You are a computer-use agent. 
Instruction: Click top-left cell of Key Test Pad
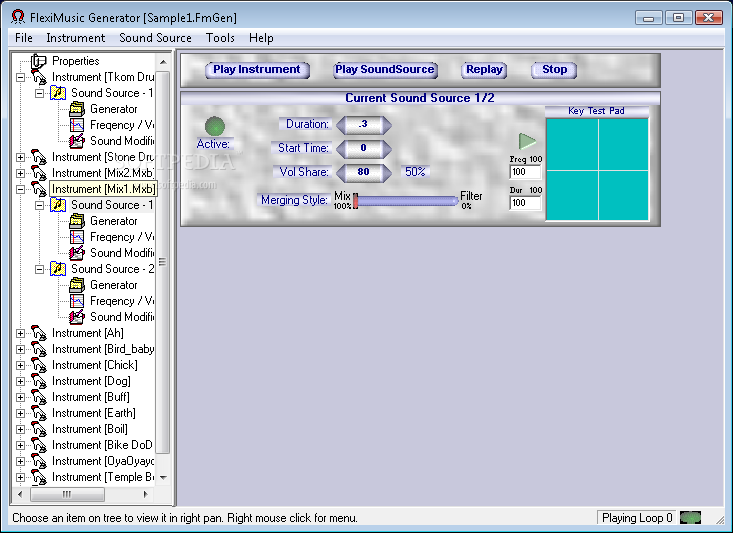(572, 144)
